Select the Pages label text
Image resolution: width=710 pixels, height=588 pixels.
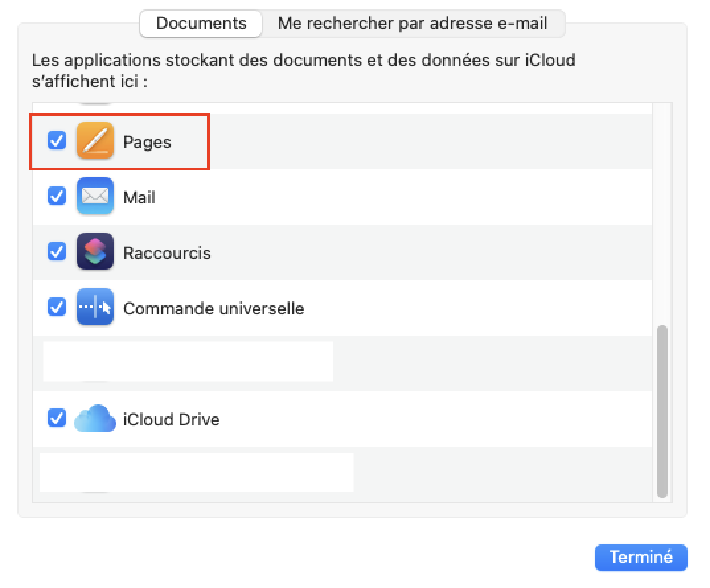(147, 142)
